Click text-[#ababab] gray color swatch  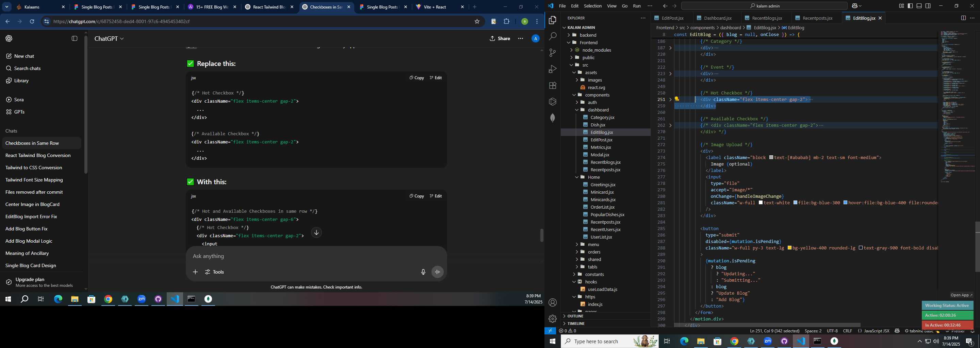coord(771,158)
